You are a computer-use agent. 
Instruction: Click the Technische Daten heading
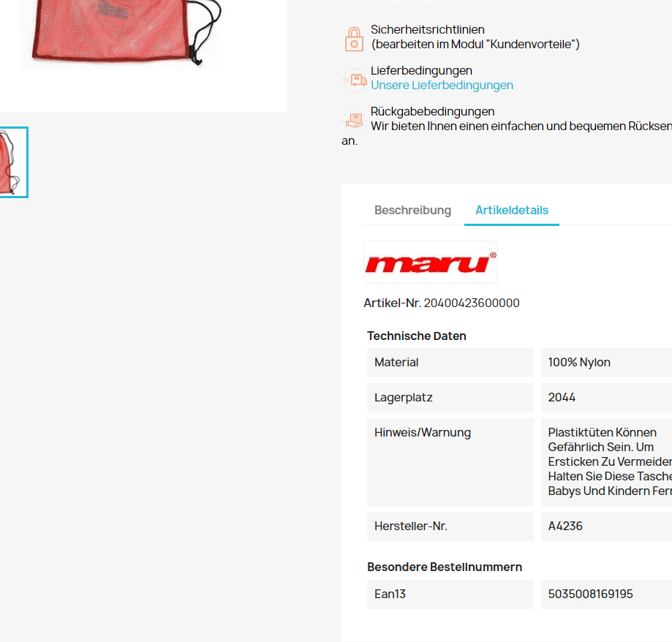tap(417, 336)
